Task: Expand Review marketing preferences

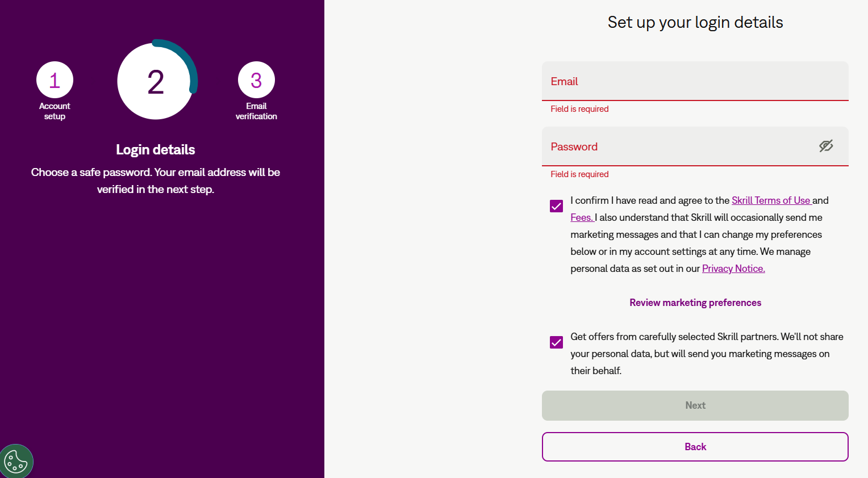Action: coord(695,303)
